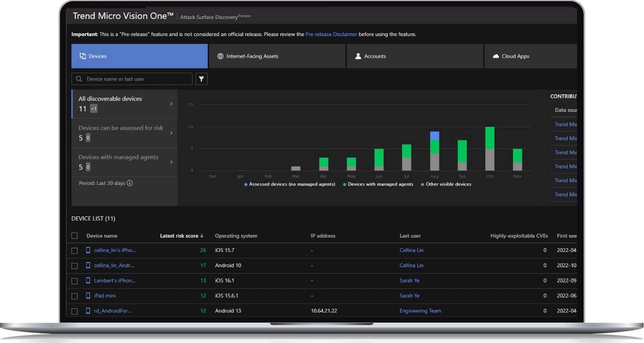The height and width of the screenshot is (343, 644).
Task: Toggle Assessed devices (no managed agents) legend
Action: tap(289, 184)
